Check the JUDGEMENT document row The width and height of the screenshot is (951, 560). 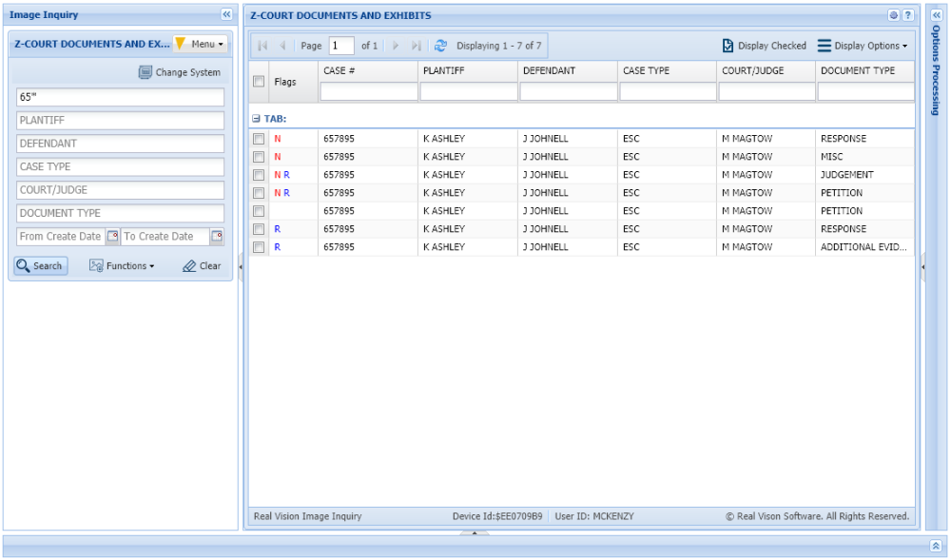[x=259, y=175]
